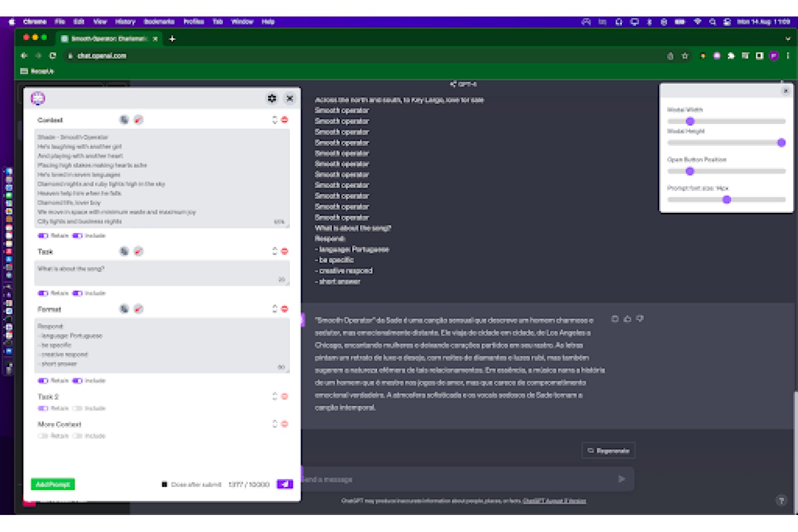798x532 pixels.
Task: Open the Chrome extensions puzzle icon
Action: coord(731,55)
